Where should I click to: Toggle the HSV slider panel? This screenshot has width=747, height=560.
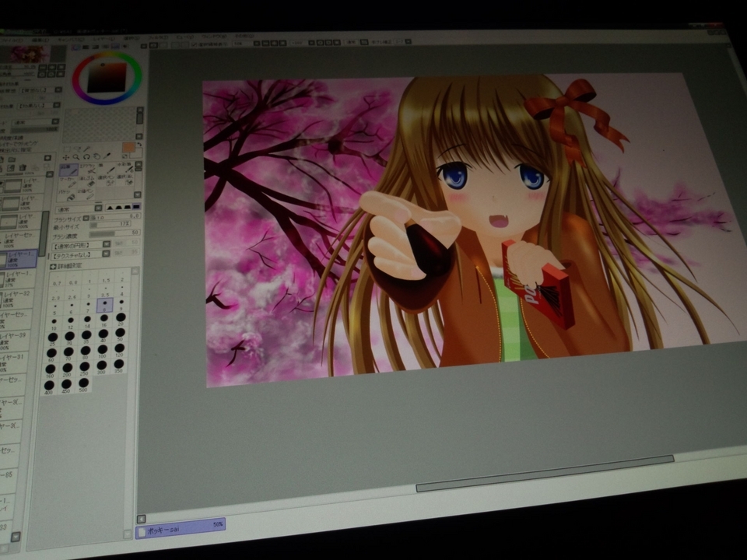pyautogui.click(x=96, y=46)
